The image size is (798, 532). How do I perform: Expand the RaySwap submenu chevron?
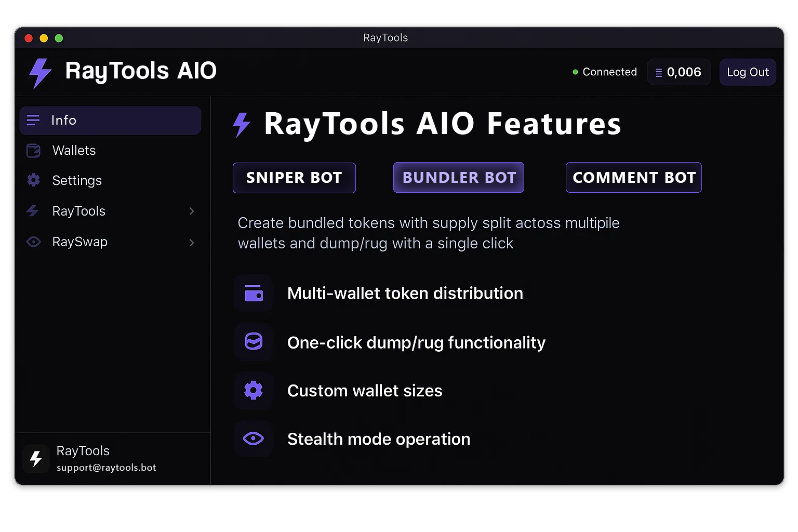[x=192, y=243]
